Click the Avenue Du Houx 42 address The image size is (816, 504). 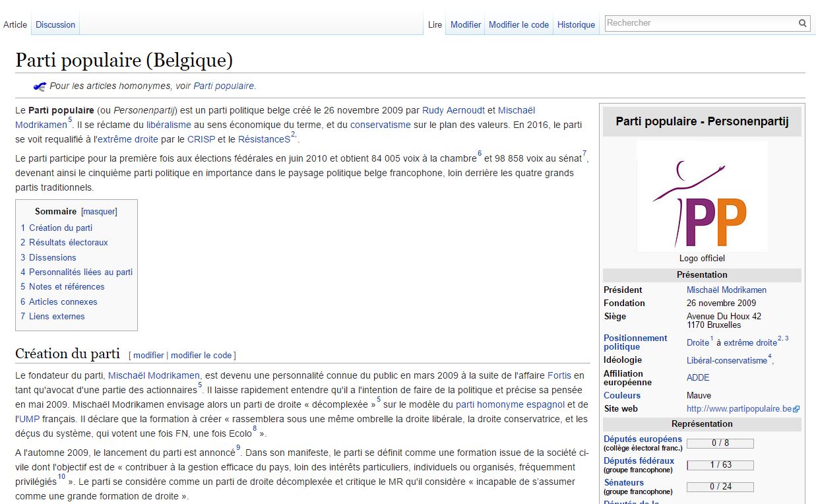coord(724,317)
